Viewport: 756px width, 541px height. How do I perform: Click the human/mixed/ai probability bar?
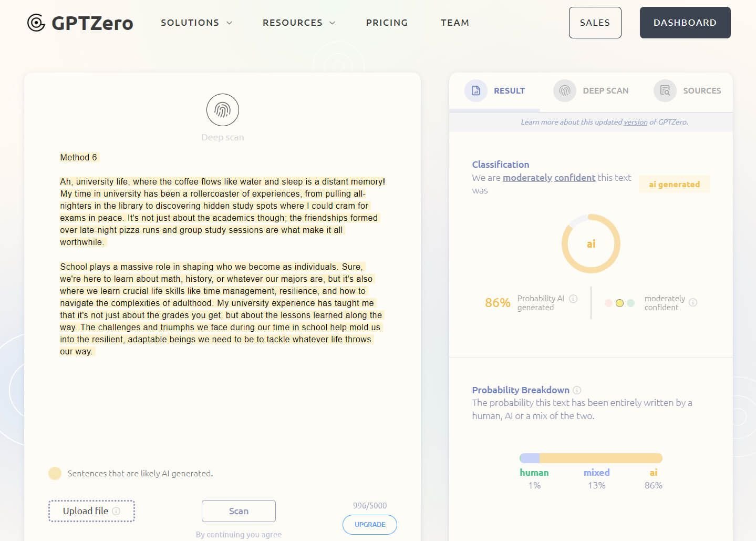pyautogui.click(x=591, y=458)
